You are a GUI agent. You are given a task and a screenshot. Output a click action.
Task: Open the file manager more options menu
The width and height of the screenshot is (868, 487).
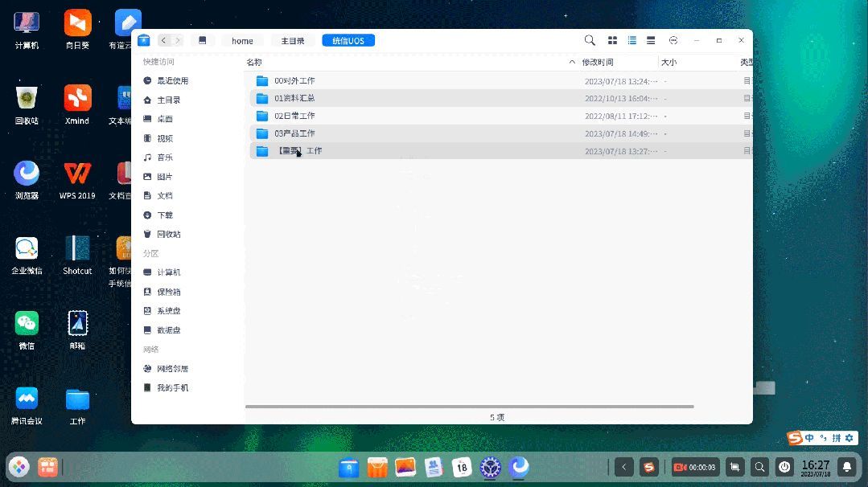pyautogui.click(x=673, y=40)
